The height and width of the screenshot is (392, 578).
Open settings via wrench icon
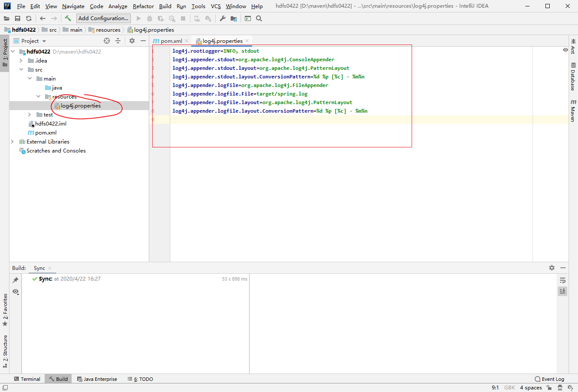click(223, 18)
